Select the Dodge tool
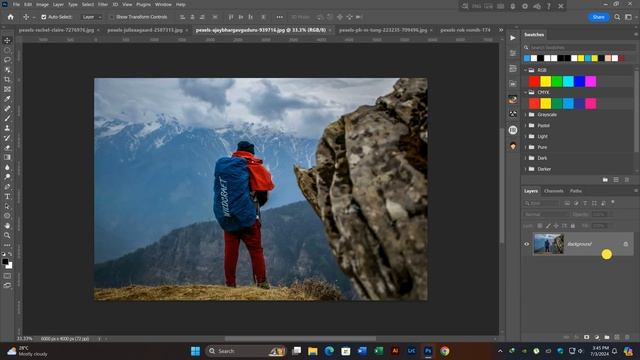The width and height of the screenshot is (640, 360). (x=7, y=177)
